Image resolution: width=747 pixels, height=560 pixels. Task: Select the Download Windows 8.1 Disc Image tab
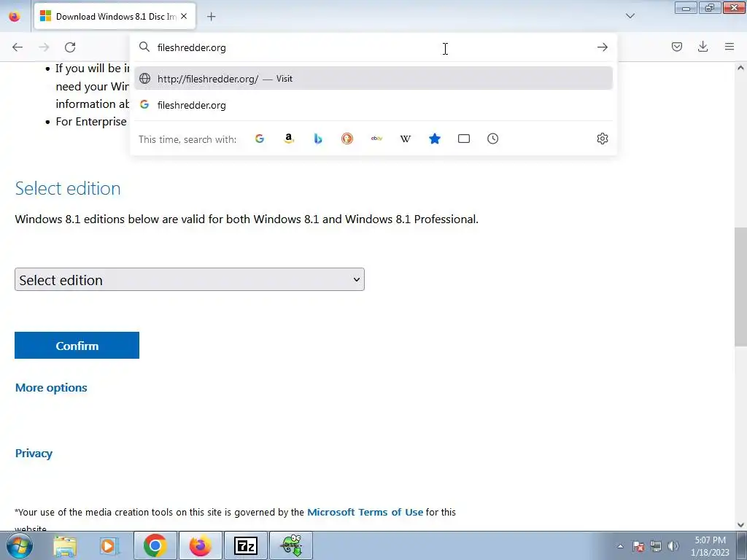point(115,16)
